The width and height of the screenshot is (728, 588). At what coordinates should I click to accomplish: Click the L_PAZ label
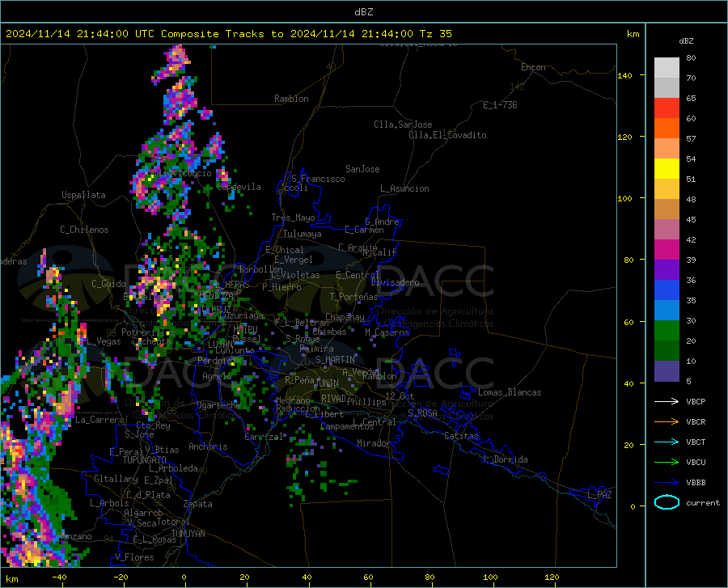(600, 495)
